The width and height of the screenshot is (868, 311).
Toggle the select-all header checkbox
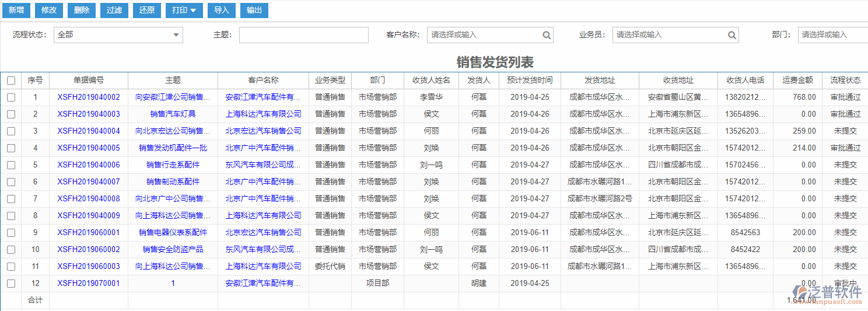[x=11, y=81]
